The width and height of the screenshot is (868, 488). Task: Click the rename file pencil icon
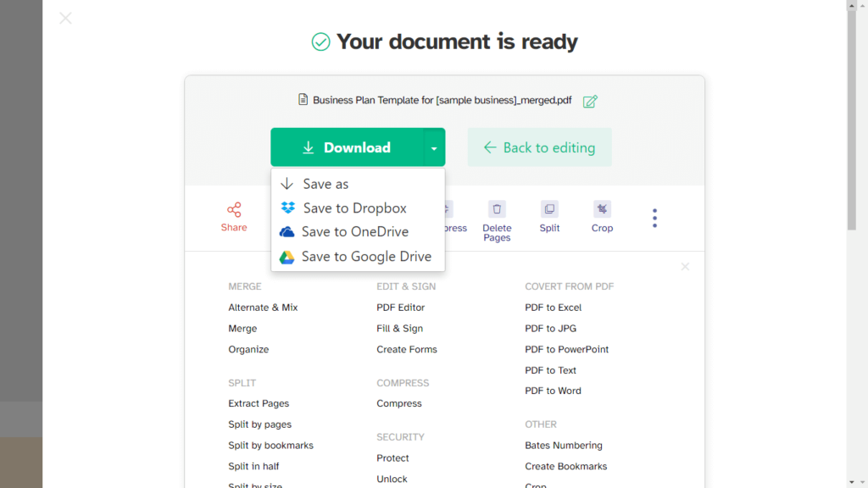(x=590, y=102)
